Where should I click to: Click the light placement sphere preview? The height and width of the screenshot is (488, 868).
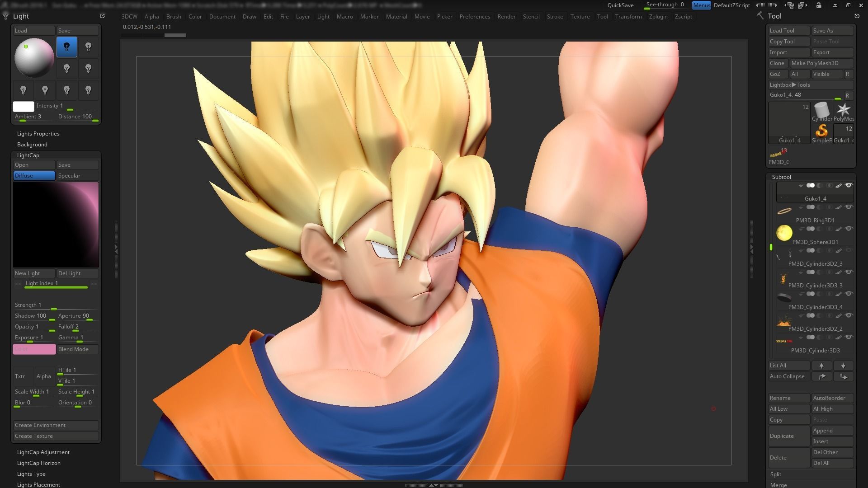pyautogui.click(x=34, y=57)
